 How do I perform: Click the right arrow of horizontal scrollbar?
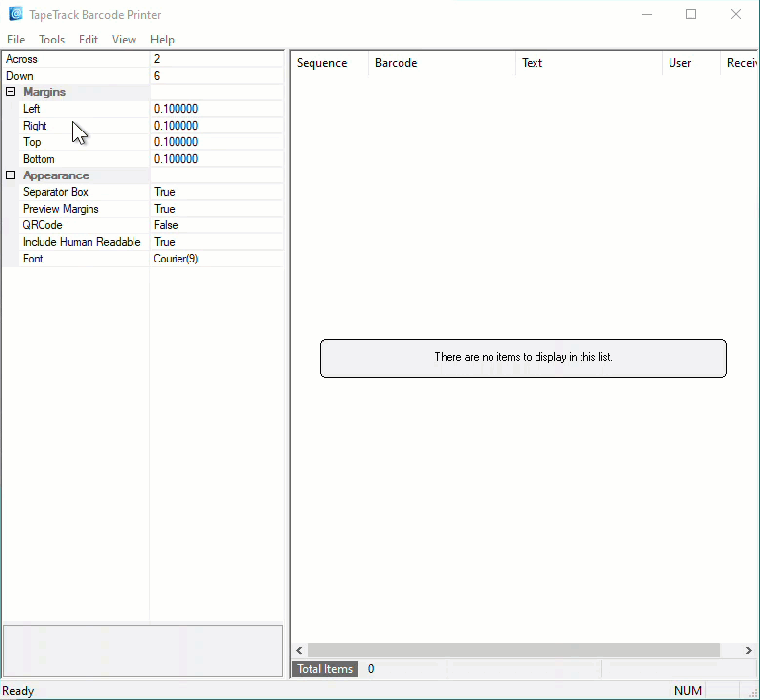point(749,651)
